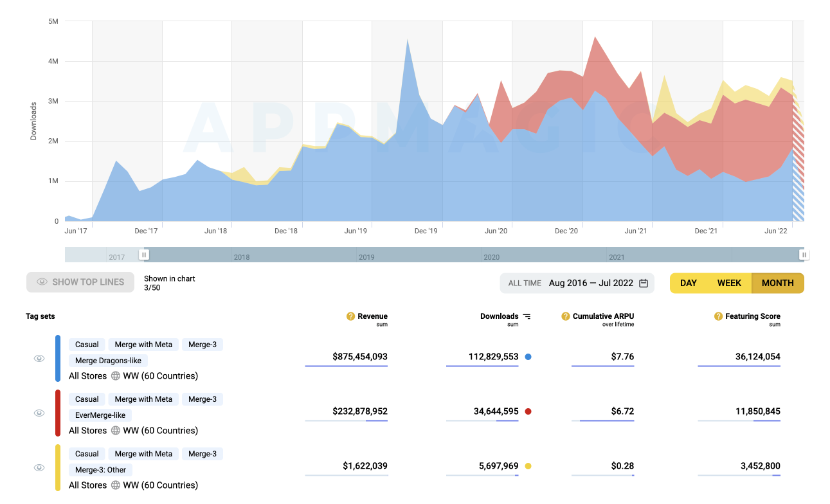Switch chart granularity to WEEK
Image resolution: width=830 pixels, height=504 pixels.
point(729,283)
